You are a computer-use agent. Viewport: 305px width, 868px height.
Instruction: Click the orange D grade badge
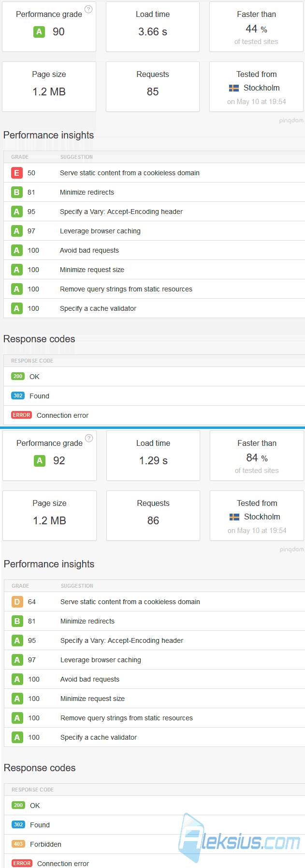[x=17, y=602]
